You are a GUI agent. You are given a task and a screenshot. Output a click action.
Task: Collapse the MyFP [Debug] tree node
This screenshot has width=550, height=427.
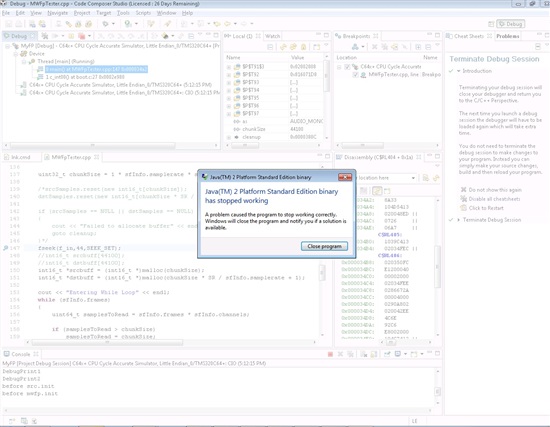[x=7, y=46]
